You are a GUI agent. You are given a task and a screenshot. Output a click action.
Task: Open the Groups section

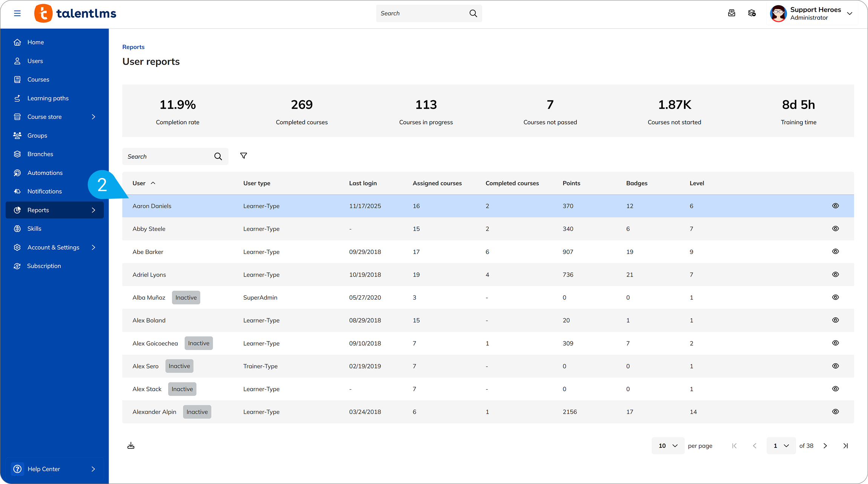(x=37, y=135)
